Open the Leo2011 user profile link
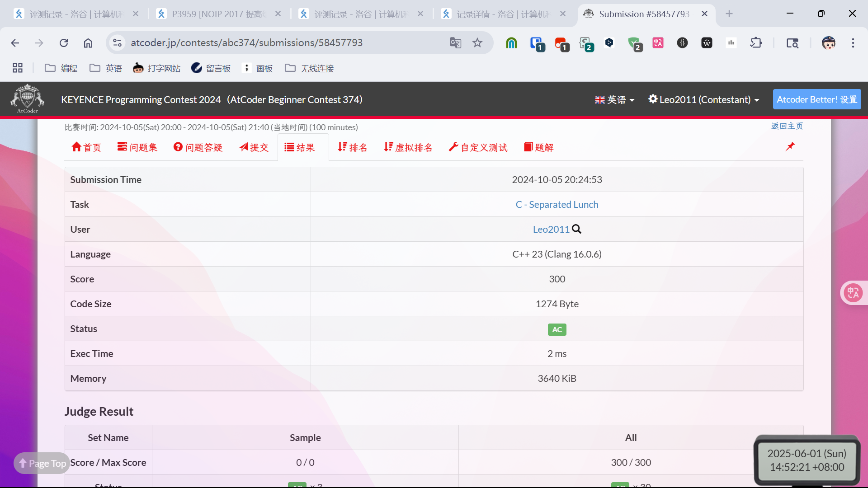868x488 pixels. pos(551,229)
